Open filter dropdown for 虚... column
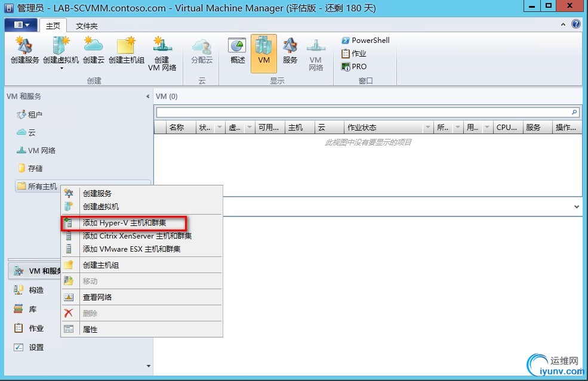 [x=250, y=128]
